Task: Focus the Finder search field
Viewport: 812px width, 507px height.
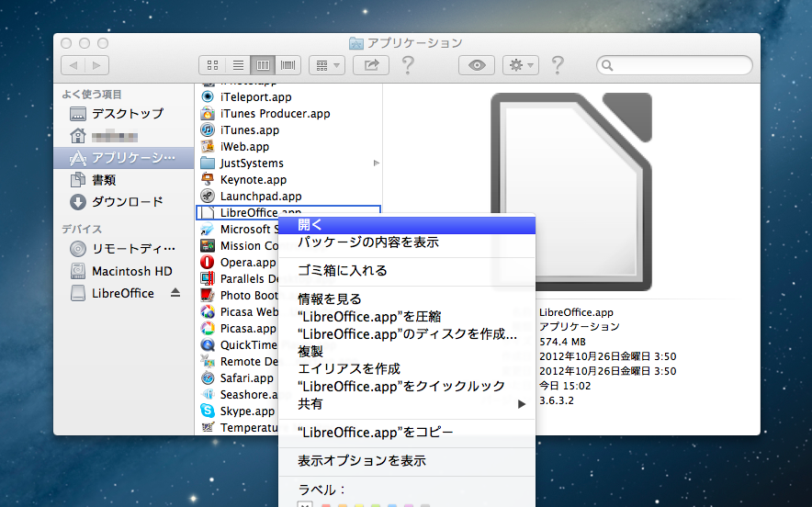Action: click(x=674, y=65)
